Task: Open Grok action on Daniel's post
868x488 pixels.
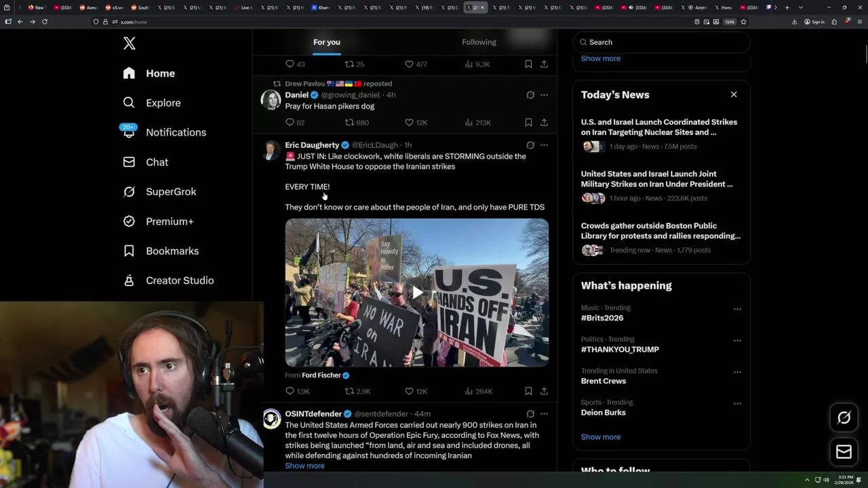Action: [x=530, y=95]
